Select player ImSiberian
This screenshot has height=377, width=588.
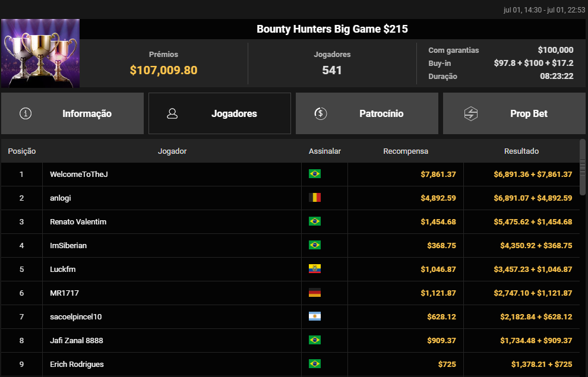tap(68, 245)
